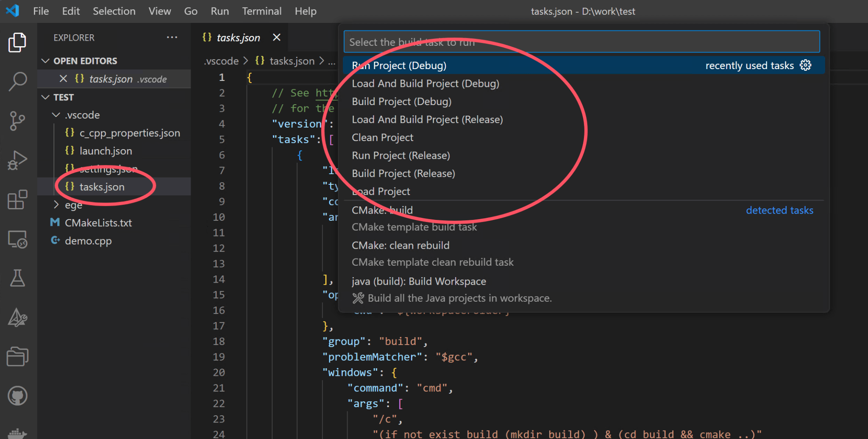
Task: Open the Remote Explorer panel
Action: click(17, 239)
